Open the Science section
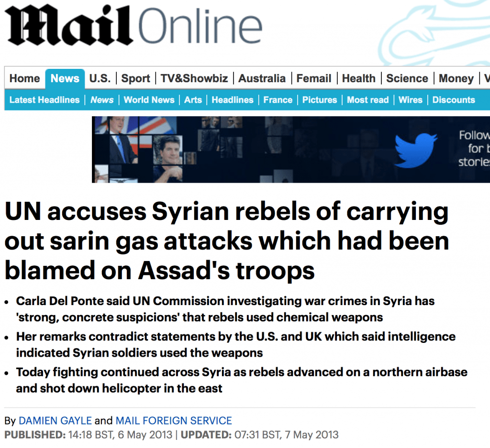The image size is (490, 448). click(407, 78)
